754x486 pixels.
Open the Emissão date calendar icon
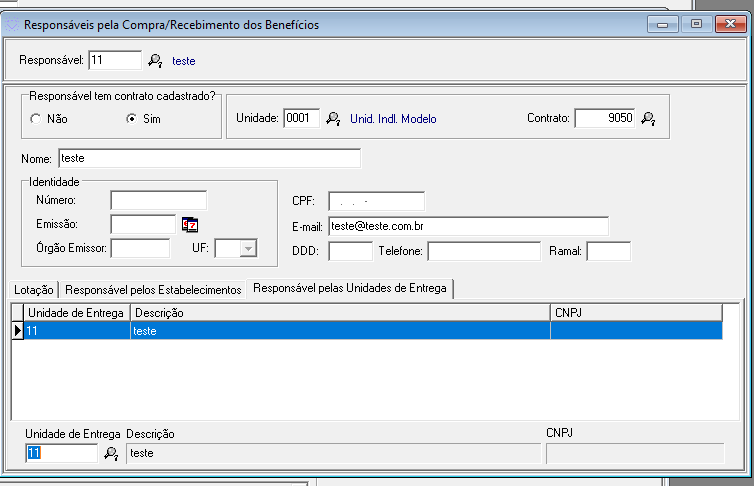coord(190,224)
